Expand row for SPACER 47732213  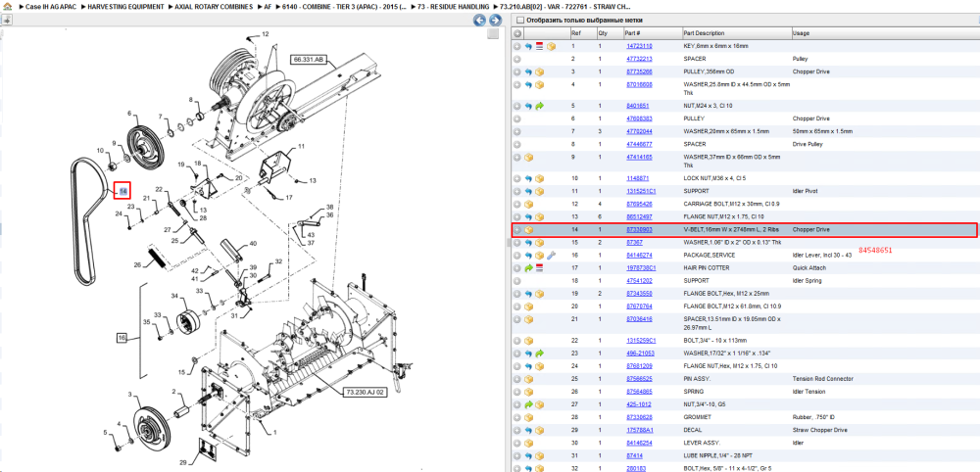click(x=517, y=59)
